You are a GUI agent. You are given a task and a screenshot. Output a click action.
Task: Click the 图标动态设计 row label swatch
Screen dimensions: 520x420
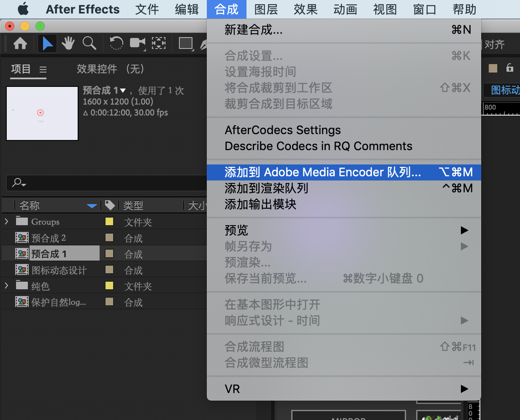[x=109, y=270]
